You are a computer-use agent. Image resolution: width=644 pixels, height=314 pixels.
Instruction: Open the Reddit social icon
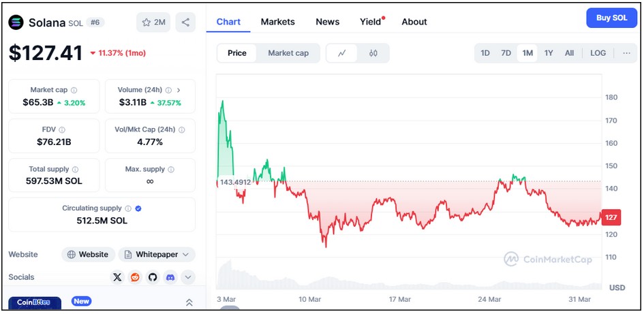135,277
